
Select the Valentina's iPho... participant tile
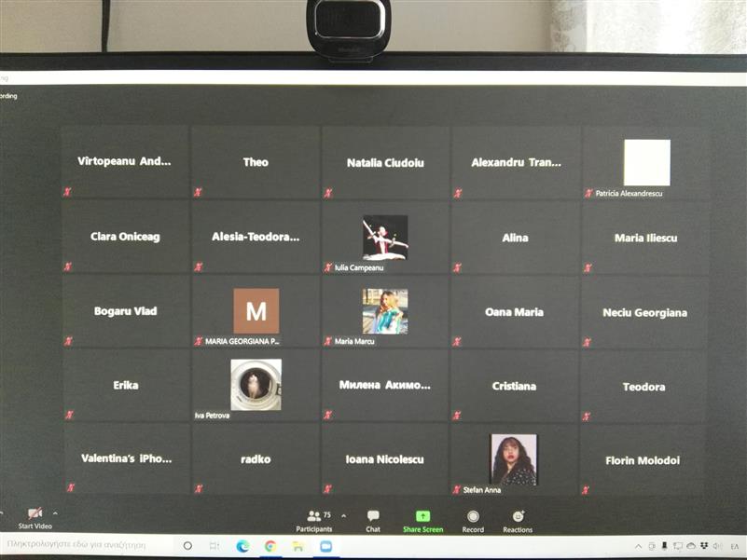coord(127,458)
